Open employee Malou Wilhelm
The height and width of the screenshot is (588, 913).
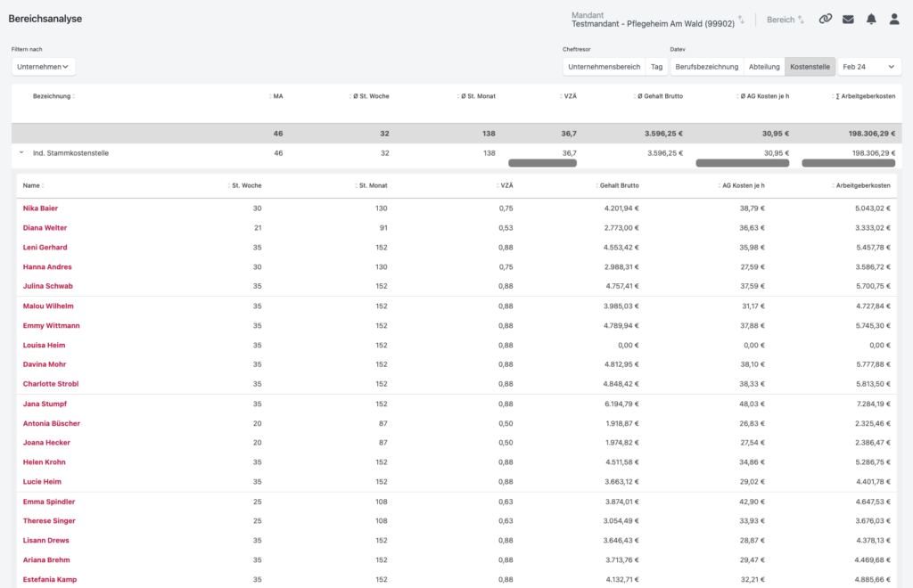(x=48, y=306)
